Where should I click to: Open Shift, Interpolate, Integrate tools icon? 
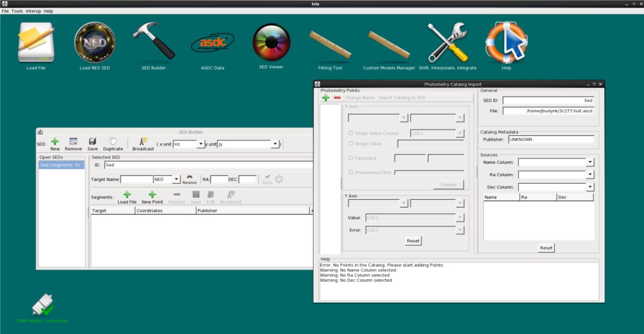[447, 43]
